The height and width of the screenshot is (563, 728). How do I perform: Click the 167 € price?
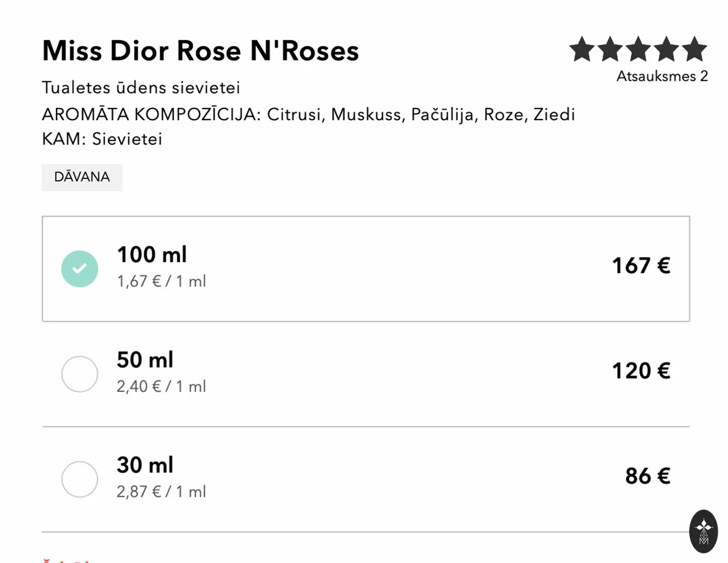point(641,266)
